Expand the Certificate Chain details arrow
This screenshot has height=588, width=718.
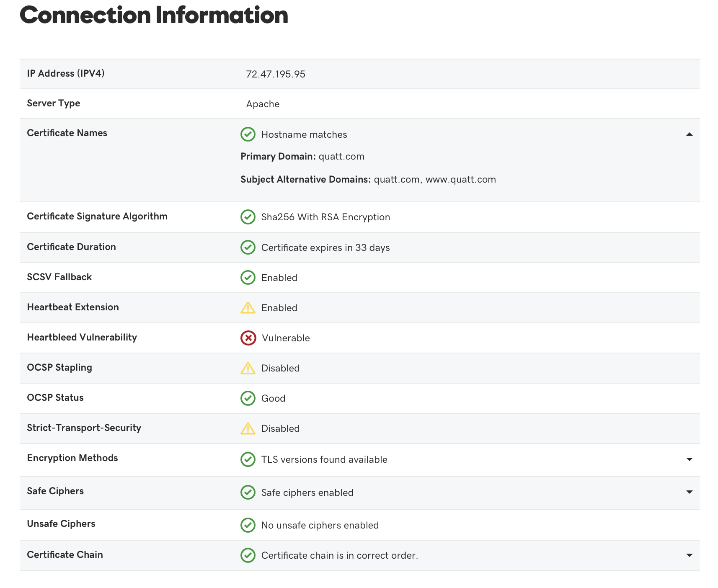coord(689,555)
